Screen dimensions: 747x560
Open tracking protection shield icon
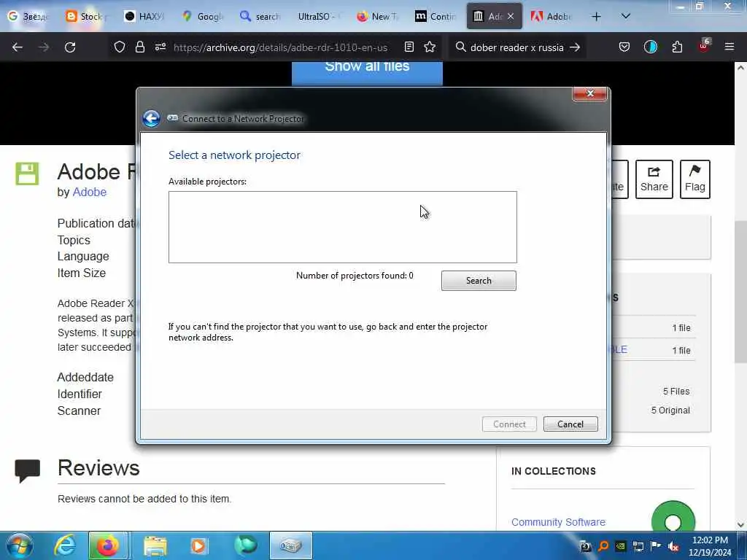[x=120, y=47]
